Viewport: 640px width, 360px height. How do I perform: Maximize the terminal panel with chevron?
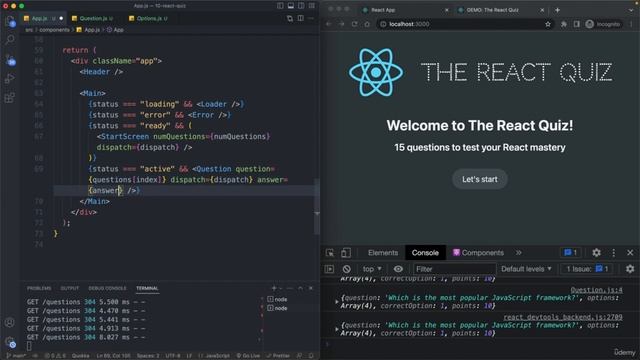pyautogui.click(x=300, y=288)
